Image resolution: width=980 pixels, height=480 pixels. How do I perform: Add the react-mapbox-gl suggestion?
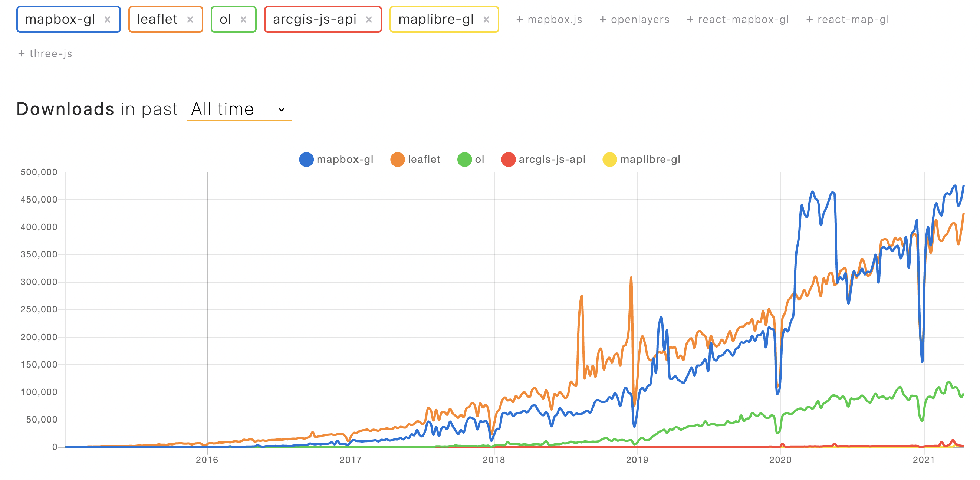[x=737, y=19]
